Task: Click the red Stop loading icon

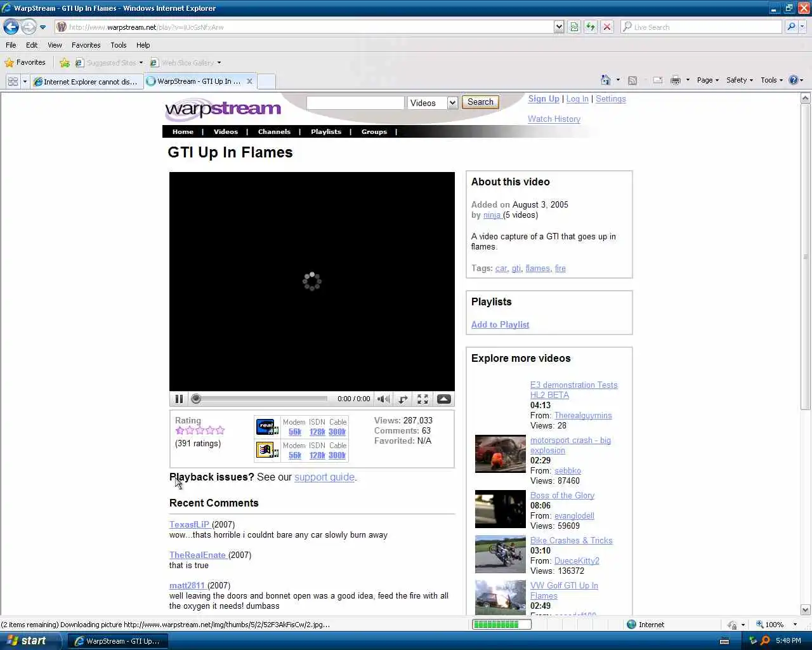Action: (x=607, y=27)
